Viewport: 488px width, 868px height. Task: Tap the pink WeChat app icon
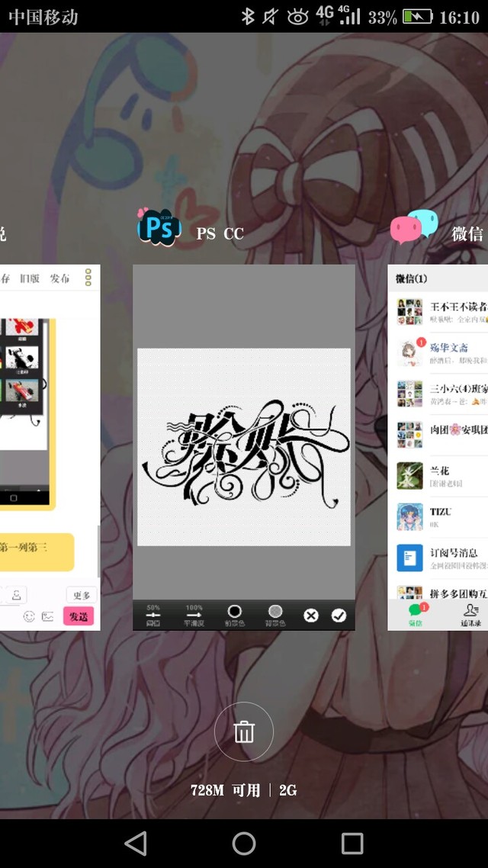[414, 227]
